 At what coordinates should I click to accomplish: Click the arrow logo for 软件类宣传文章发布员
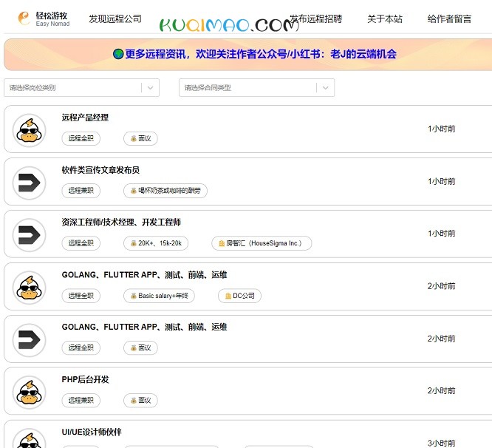click(30, 183)
